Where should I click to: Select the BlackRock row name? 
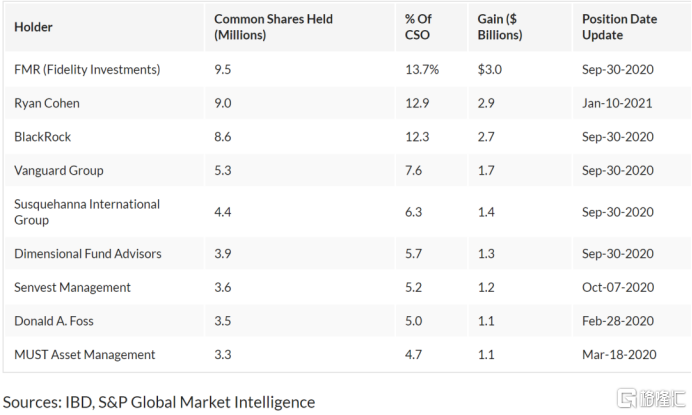43,137
